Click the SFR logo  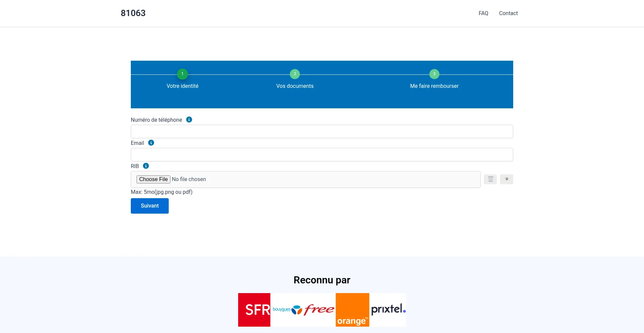click(254, 310)
